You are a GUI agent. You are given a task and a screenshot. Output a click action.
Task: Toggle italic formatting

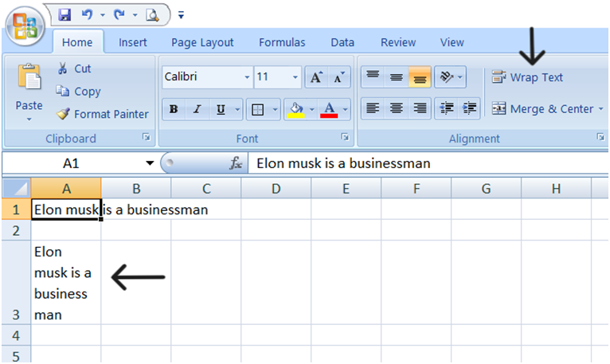(x=197, y=109)
